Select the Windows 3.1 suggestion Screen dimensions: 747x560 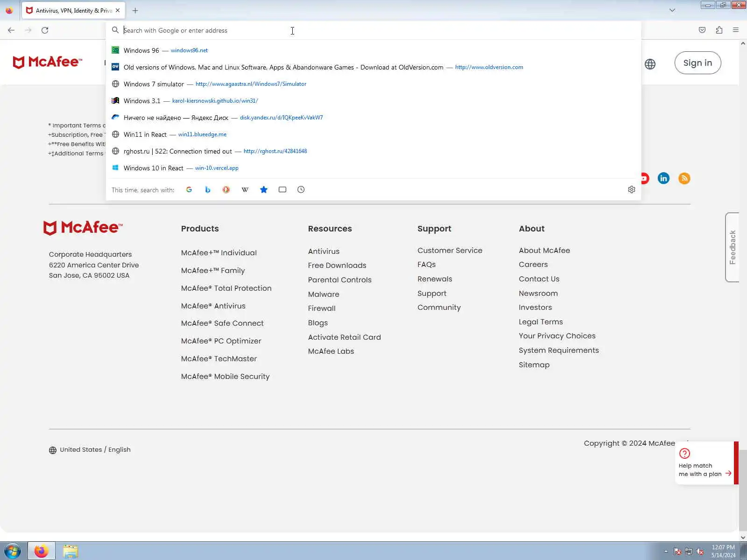click(x=373, y=101)
